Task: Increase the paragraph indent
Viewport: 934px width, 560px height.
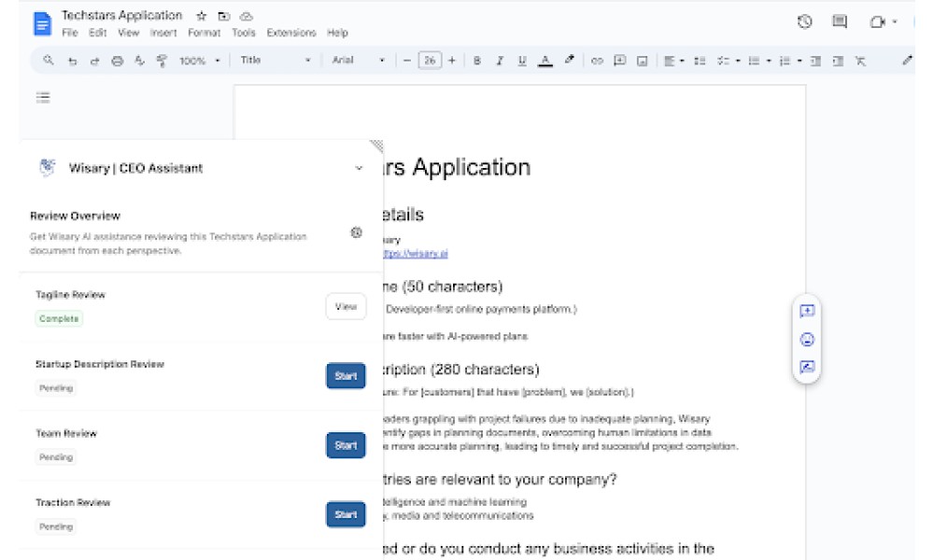Action: pyautogui.click(x=838, y=61)
